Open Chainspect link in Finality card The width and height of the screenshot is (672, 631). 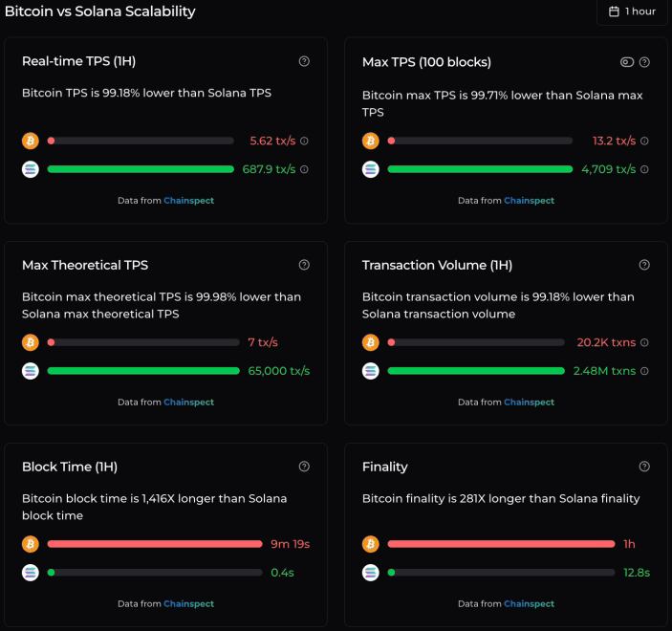[529, 604]
